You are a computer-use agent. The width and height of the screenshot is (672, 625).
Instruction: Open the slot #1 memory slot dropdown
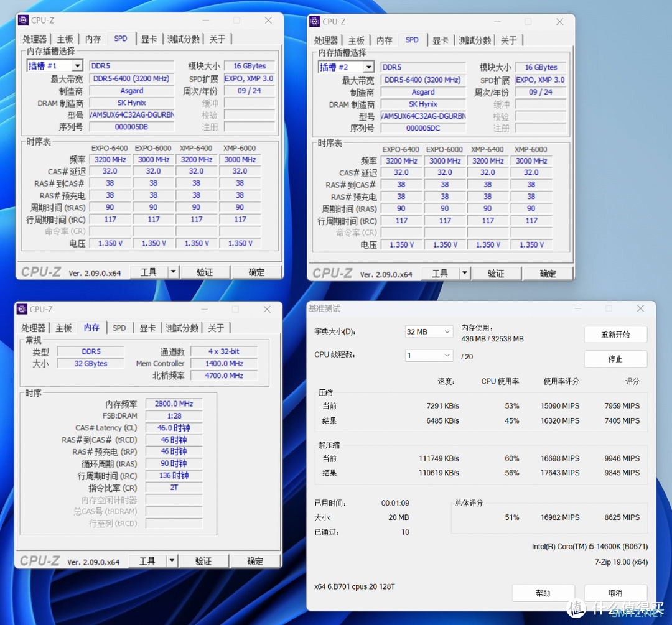[x=77, y=65]
